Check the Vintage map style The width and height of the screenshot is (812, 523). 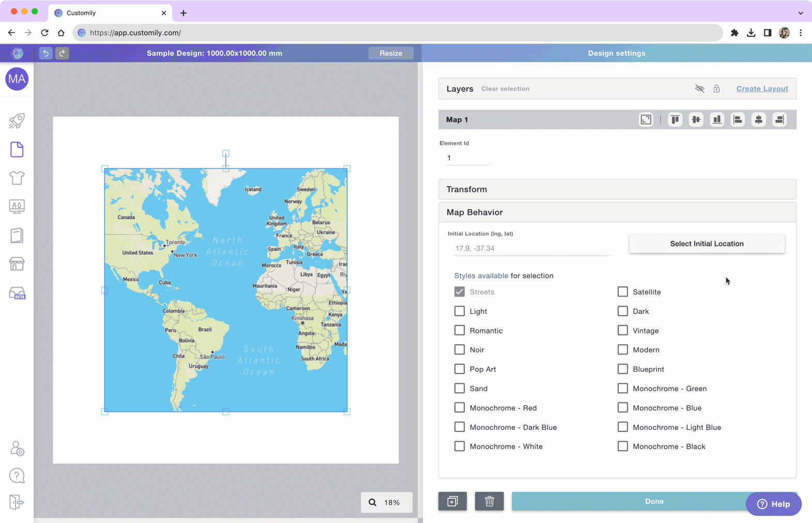click(622, 331)
